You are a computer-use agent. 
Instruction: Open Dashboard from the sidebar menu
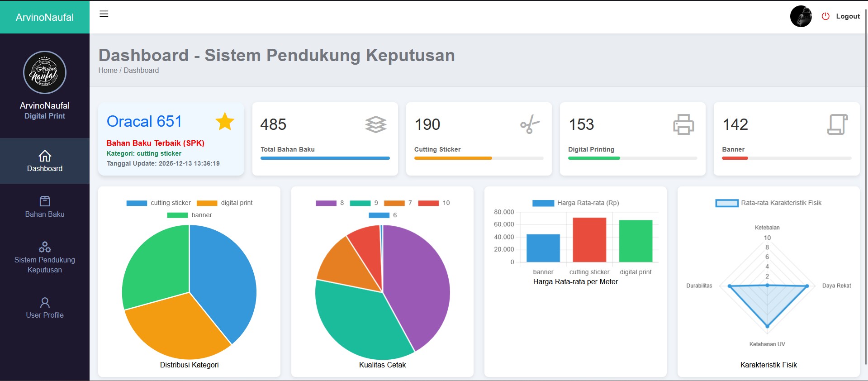pos(45,161)
